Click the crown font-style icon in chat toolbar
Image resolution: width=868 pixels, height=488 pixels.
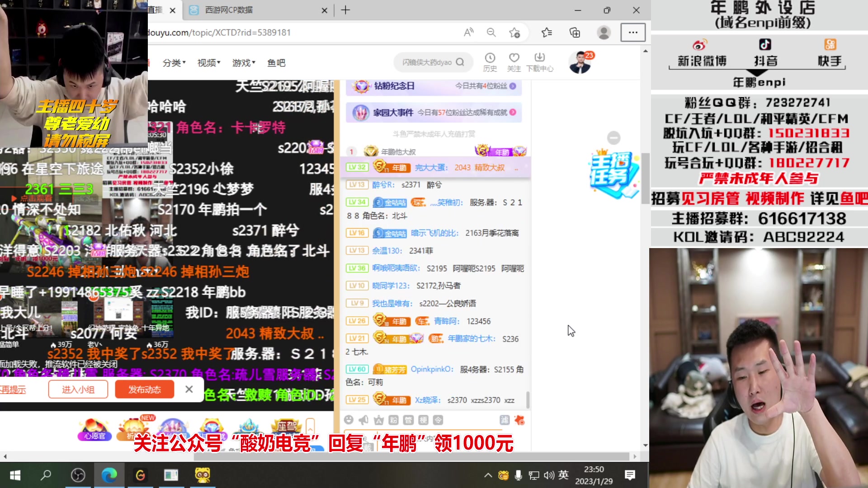point(379,420)
